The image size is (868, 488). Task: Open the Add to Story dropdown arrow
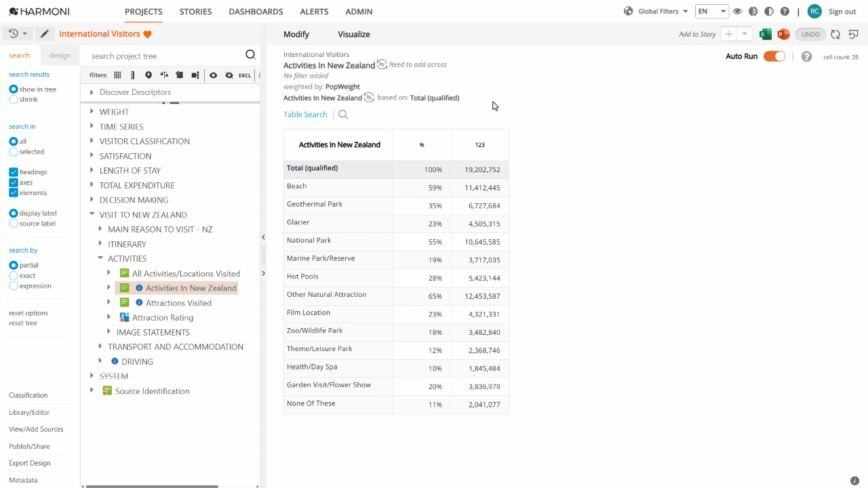click(x=745, y=34)
